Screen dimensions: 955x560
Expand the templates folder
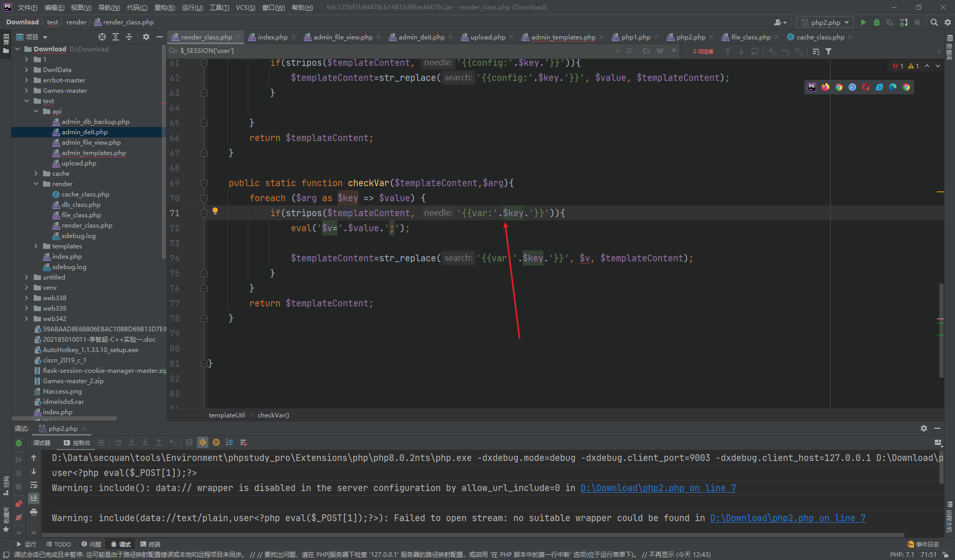(x=36, y=246)
